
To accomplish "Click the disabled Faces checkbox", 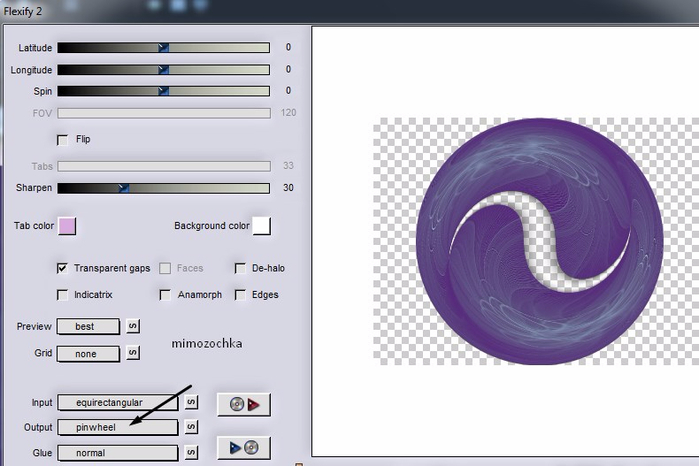I will [165, 268].
